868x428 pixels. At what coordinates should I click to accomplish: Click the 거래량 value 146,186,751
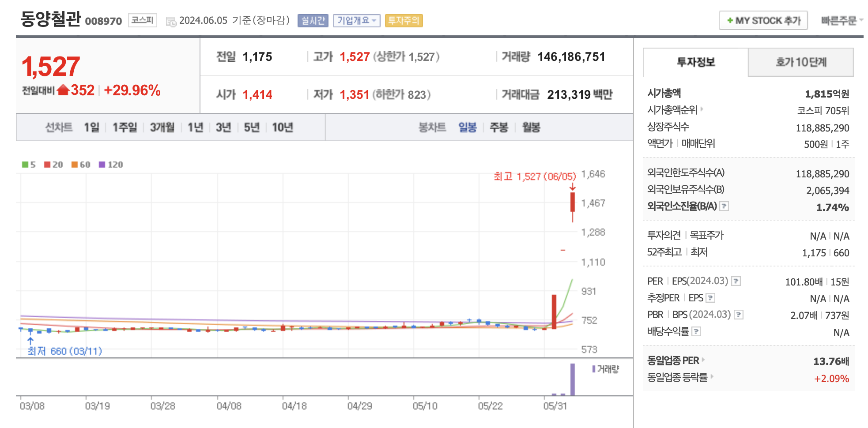571,57
